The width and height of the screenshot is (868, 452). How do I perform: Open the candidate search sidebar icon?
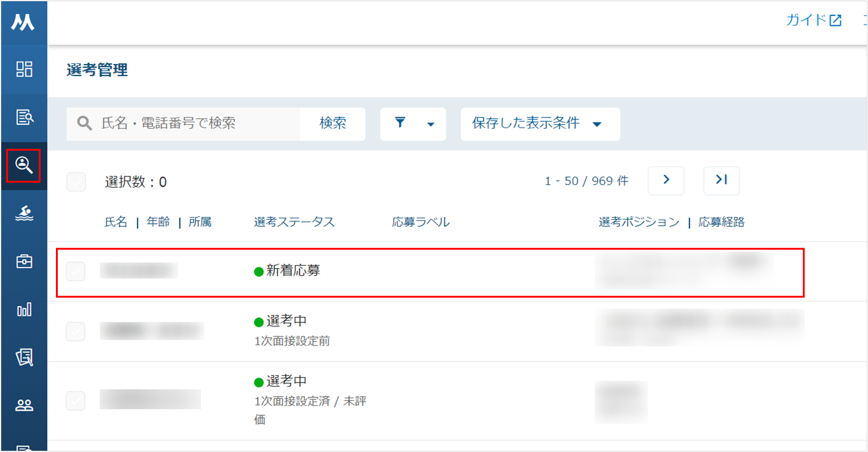[24, 165]
